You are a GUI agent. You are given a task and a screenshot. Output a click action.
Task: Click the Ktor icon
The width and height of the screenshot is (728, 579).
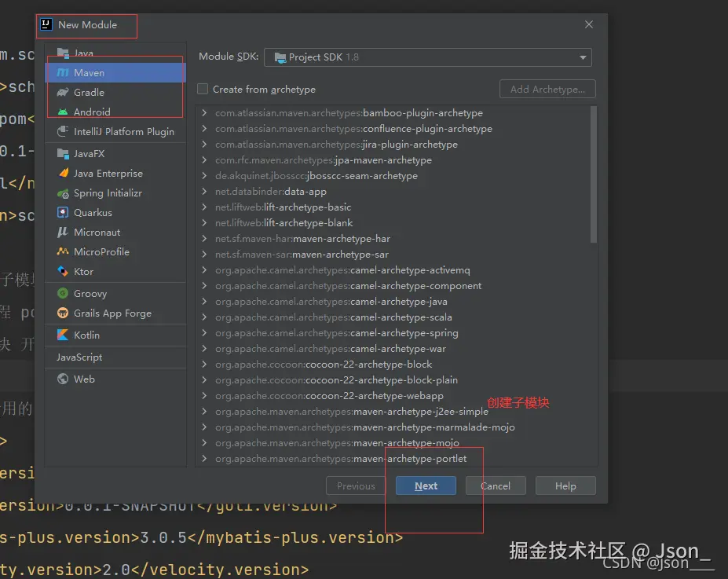[63, 271]
